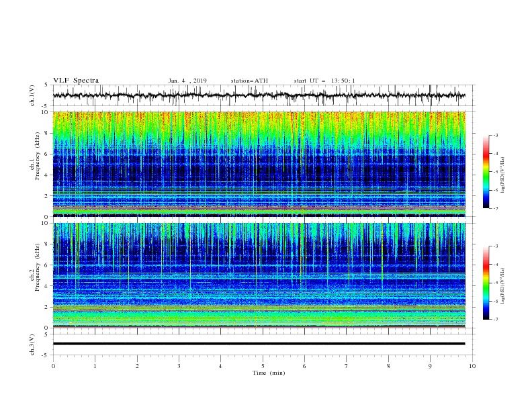This screenshot has height=411, width=532.
Task: Click the time axis tick label '10'
Action: click(472, 366)
